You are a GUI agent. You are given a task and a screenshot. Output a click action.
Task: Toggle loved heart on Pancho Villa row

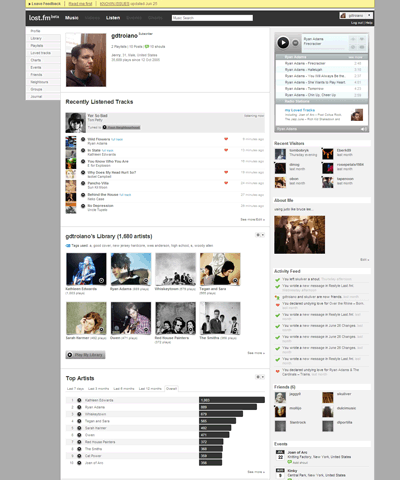pos(226,183)
